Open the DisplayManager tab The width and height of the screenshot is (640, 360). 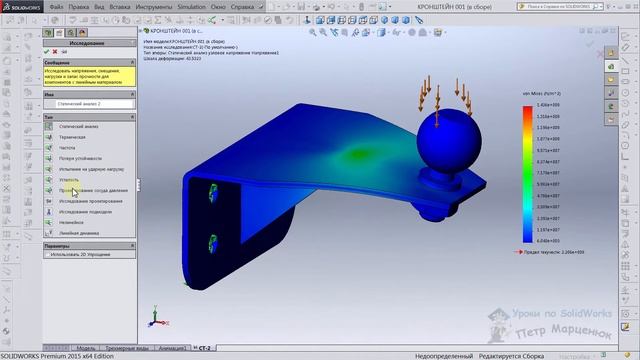pyautogui.click(x=82, y=33)
